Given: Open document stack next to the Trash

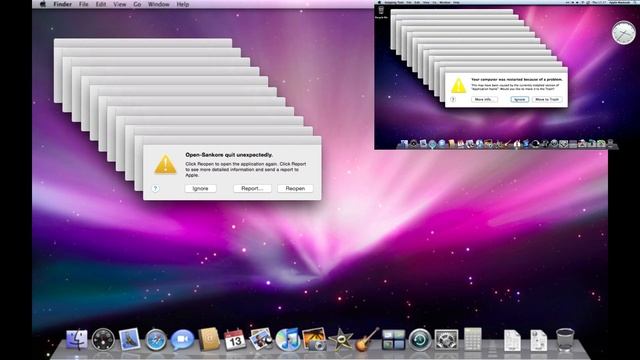Looking at the screenshot, I should [539, 340].
